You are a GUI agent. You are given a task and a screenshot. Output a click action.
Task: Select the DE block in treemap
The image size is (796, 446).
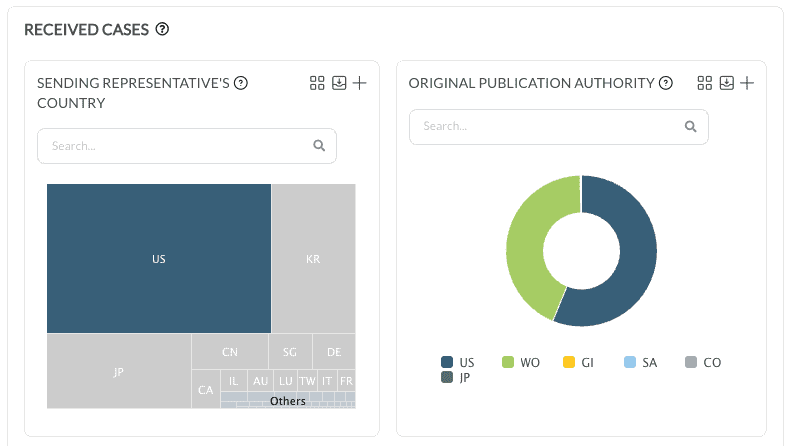coord(334,352)
